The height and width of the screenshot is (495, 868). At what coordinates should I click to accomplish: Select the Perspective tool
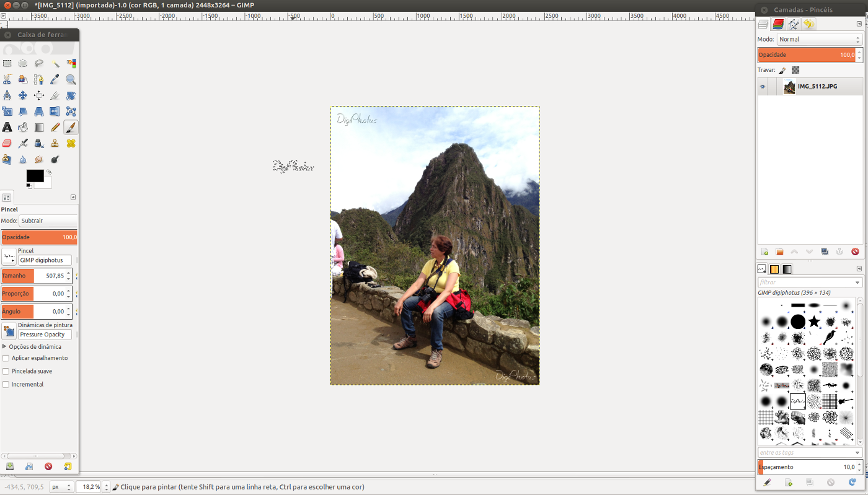(x=39, y=112)
